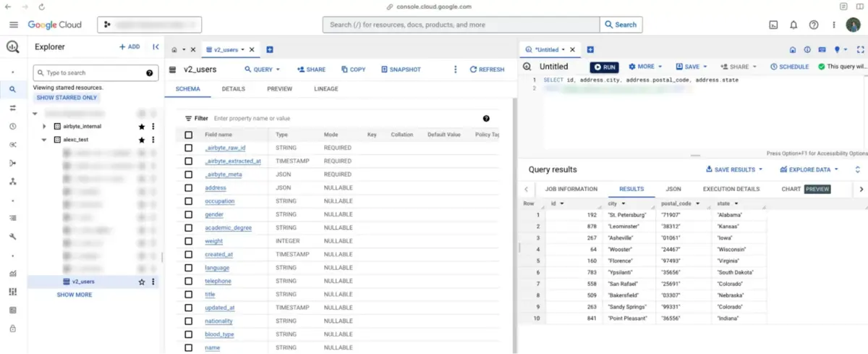
Task: Expand or collapse the query results panel
Action: (x=858, y=169)
